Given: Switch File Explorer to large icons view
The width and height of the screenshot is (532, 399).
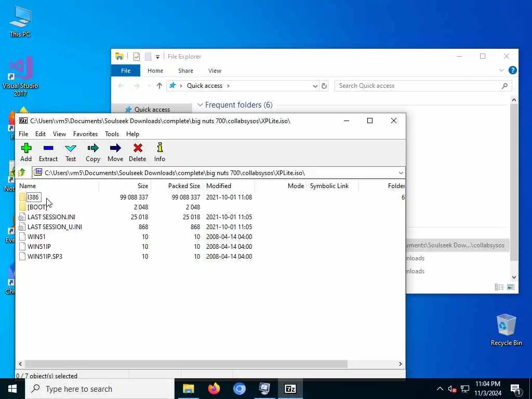Looking at the screenshot, I should (511, 287).
